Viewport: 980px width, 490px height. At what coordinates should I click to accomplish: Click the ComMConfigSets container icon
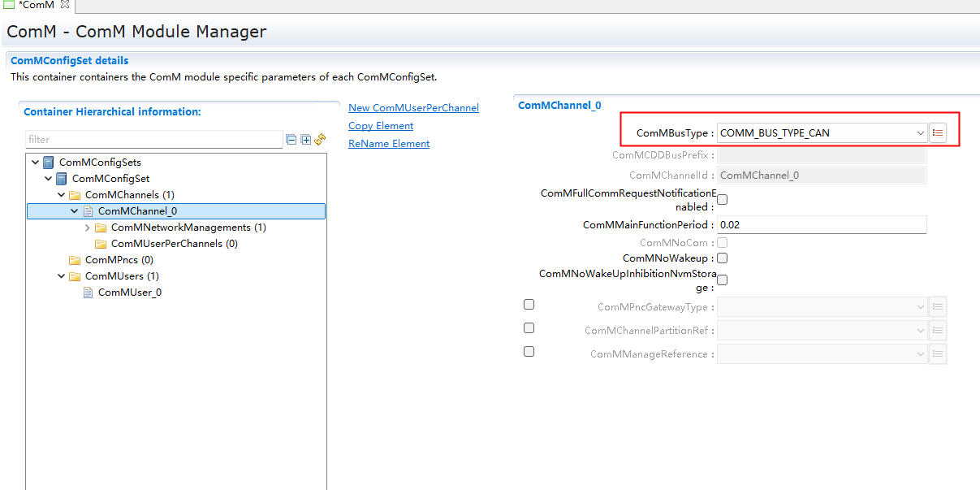pos(49,163)
